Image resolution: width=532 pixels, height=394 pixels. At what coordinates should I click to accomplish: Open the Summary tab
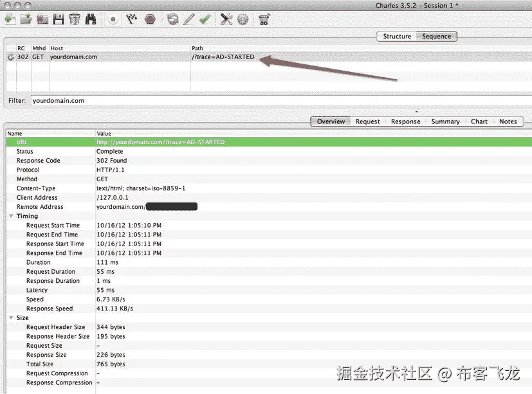[x=446, y=121]
